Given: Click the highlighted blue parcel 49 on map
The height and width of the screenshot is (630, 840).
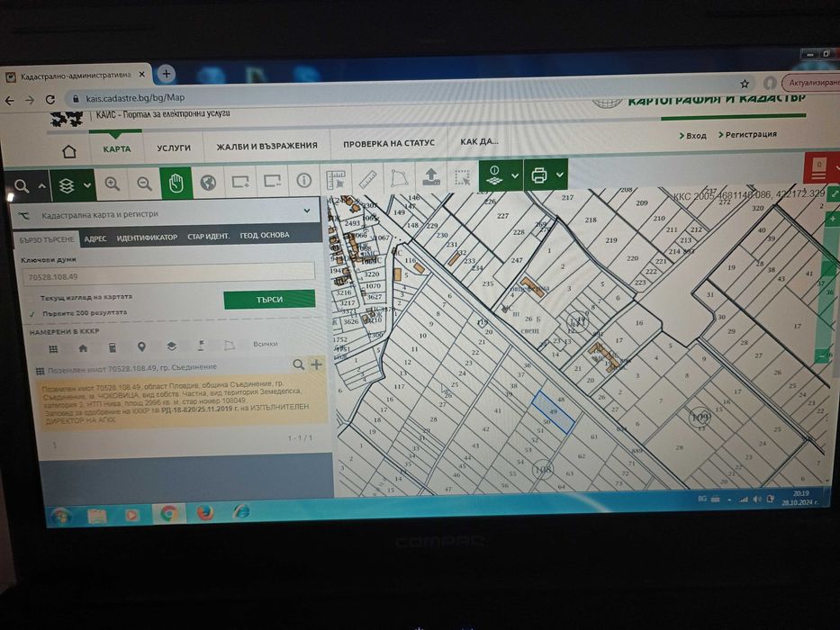Looking at the screenshot, I should tap(554, 412).
